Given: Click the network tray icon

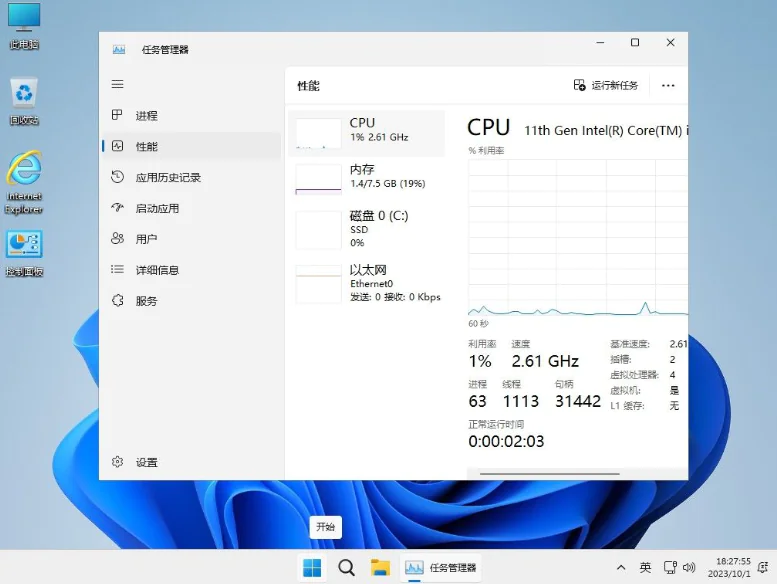Looking at the screenshot, I should coord(670,568).
